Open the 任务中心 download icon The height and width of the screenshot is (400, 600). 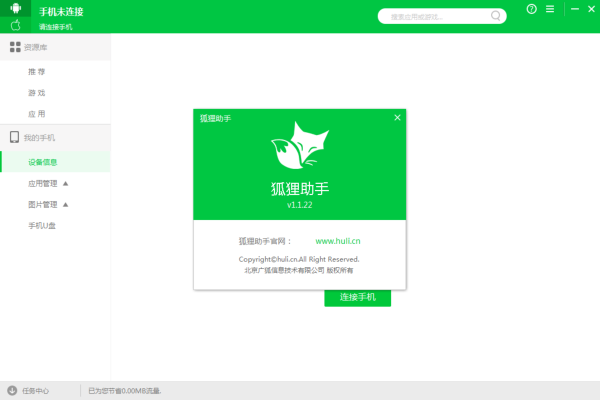[12, 390]
